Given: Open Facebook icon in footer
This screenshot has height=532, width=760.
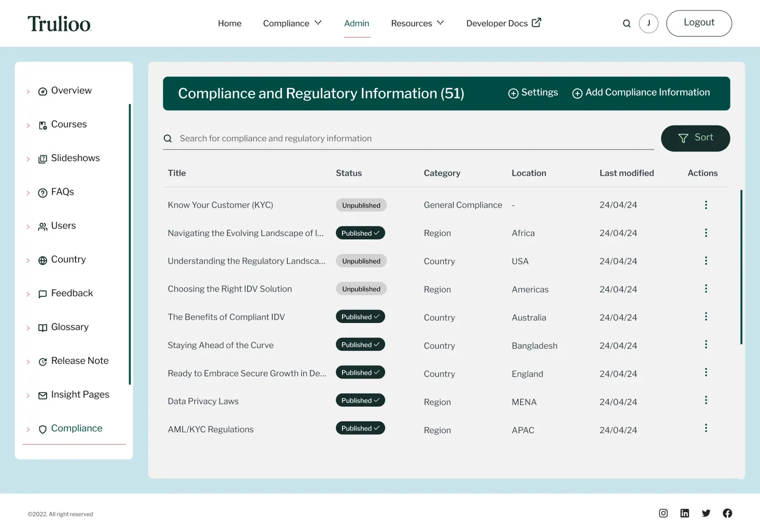Looking at the screenshot, I should [727, 513].
